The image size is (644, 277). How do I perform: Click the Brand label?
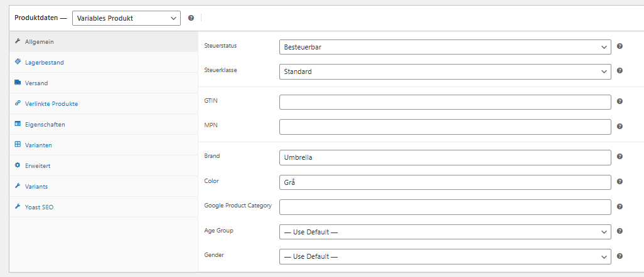pos(212,156)
